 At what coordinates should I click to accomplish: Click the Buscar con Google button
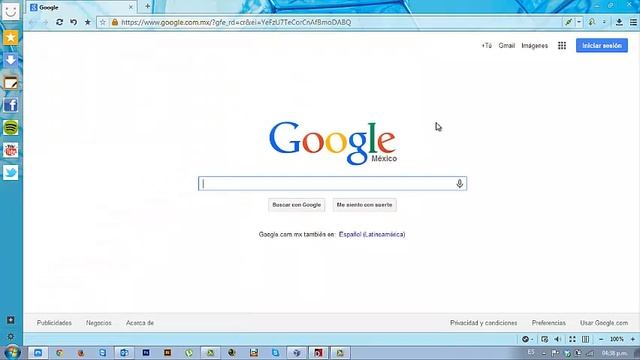[x=297, y=205]
